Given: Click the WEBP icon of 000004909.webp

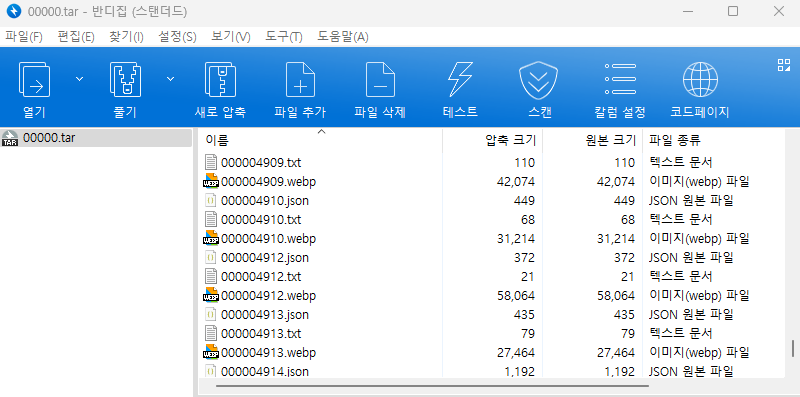Looking at the screenshot, I should [x=211, y=181].
